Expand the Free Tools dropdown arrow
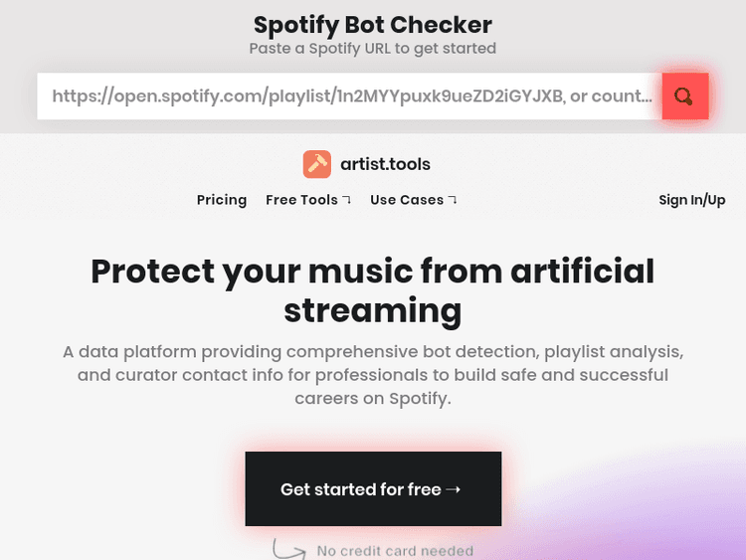 point(347,200)
